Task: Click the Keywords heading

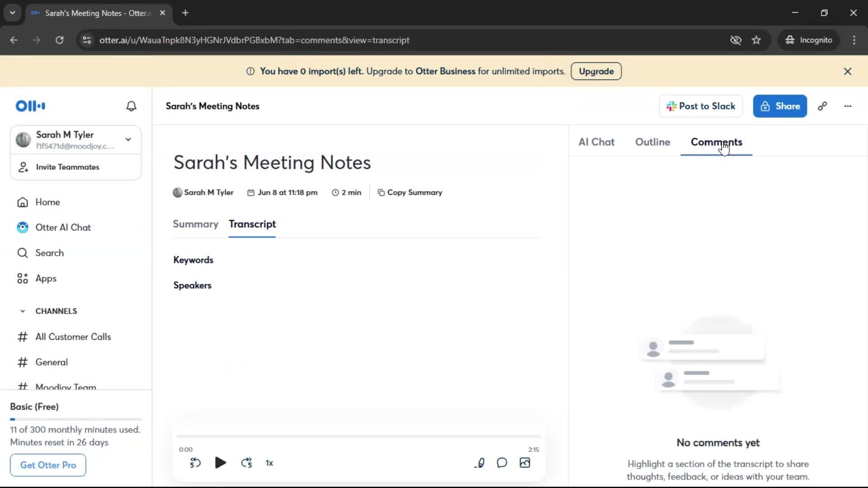Action: coord(193,260)
